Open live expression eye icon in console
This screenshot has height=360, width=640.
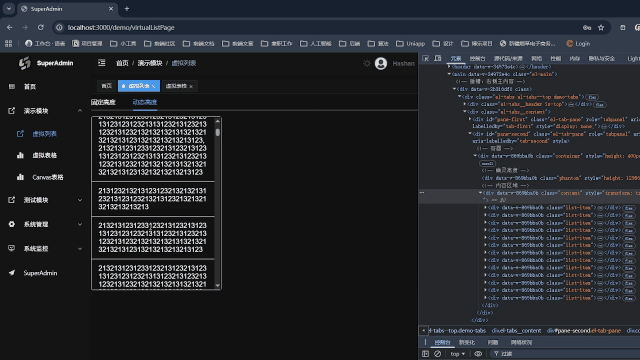(478, 353)
